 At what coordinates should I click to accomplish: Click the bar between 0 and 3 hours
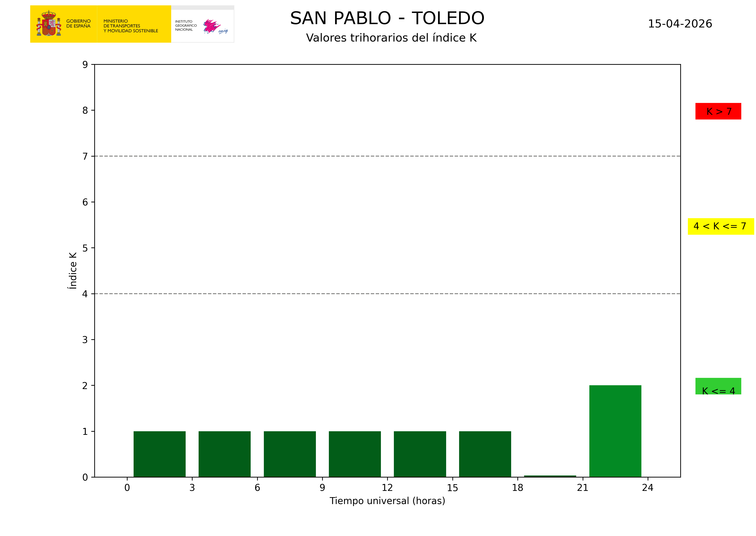(x=160, y=454)
